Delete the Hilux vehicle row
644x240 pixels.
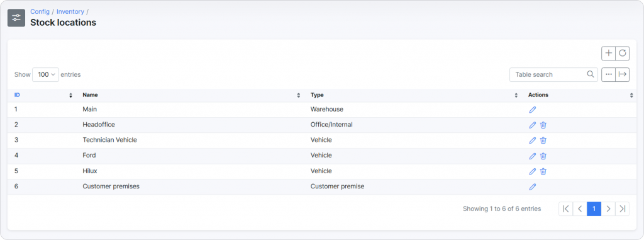click(x=543, y=171)
